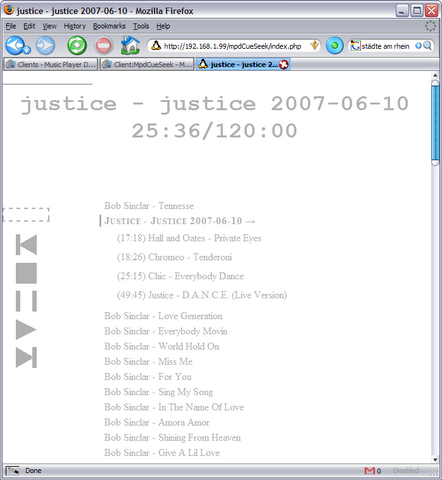
Task: Click the scrollbar down arrow
Action: click(x=435, y=459)
